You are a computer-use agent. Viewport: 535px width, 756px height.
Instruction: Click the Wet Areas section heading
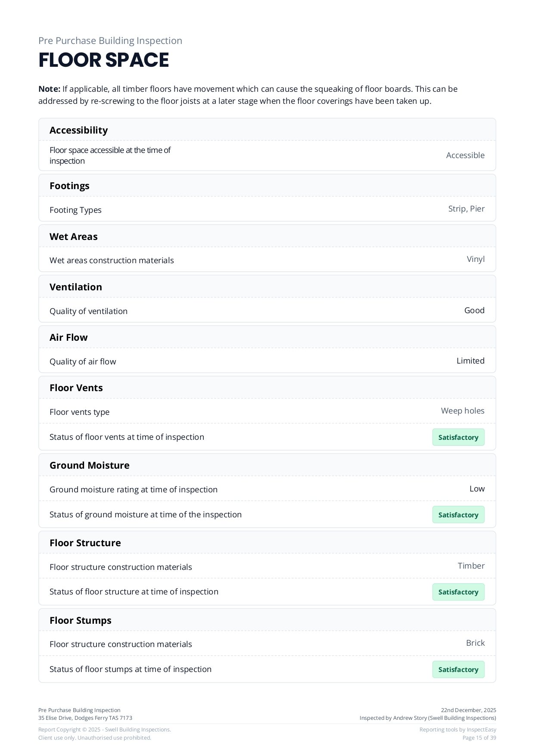[73, 236]
